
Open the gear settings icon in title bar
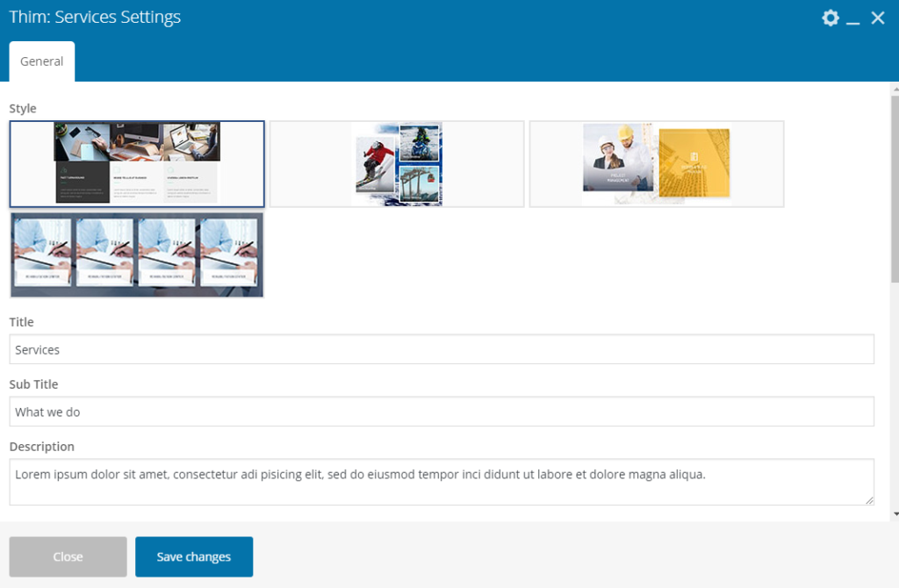[x=830, y=18]
